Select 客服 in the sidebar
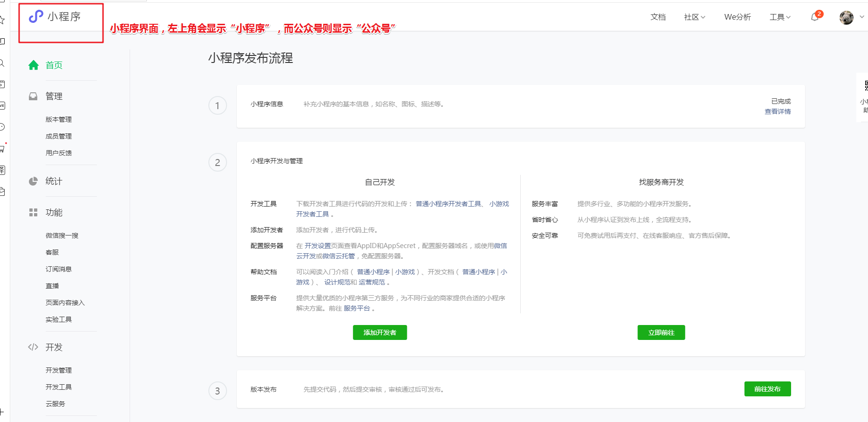This screenshot has width=868, height=422. 52,252
